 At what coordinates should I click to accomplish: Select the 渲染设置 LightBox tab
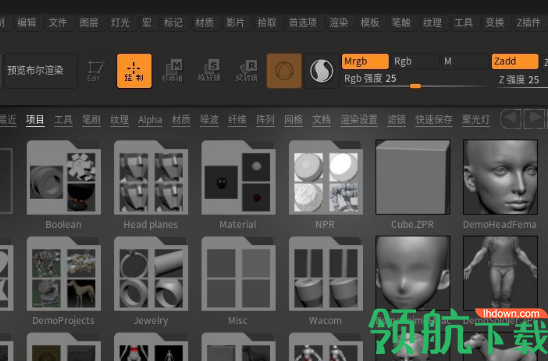click(359, 120)
